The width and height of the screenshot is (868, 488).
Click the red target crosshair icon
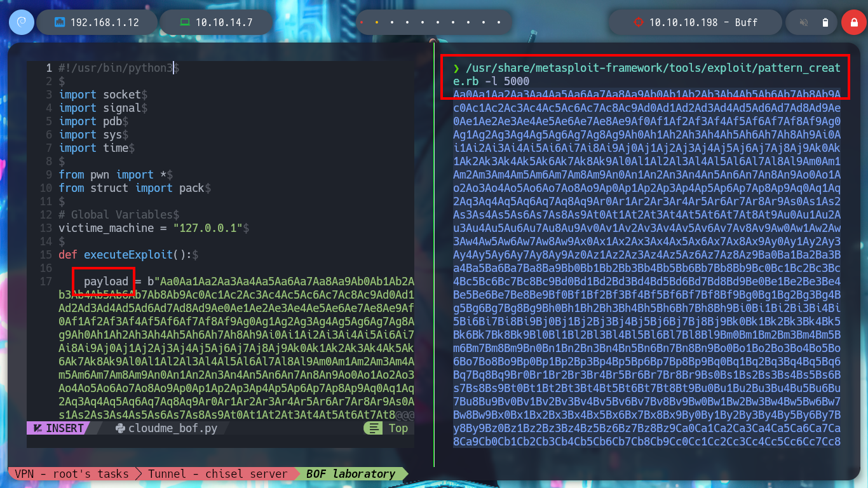point(639,22)
